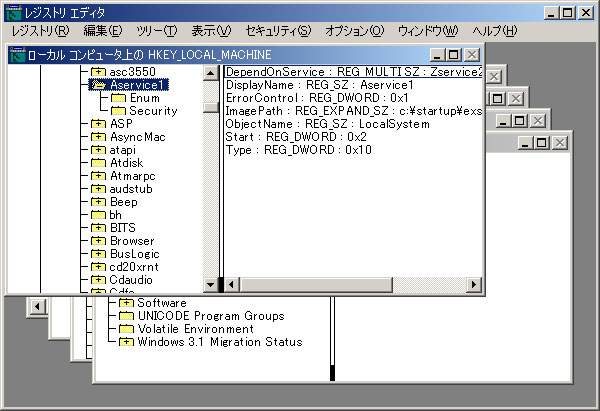The image size is (600, 411).
Task: Select the Browser key label
Action: pyautogui.click(x=132, y=241)
